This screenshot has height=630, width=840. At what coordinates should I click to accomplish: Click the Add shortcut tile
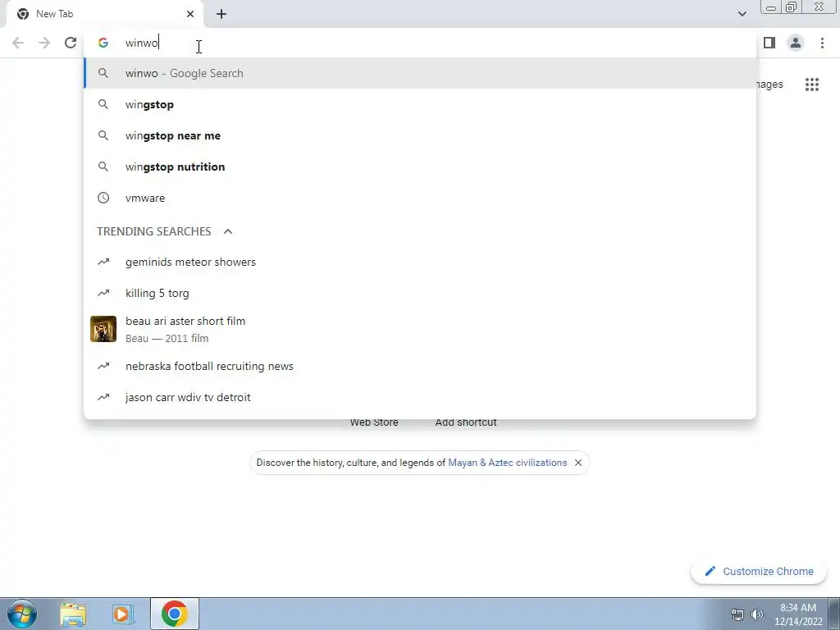466,422
